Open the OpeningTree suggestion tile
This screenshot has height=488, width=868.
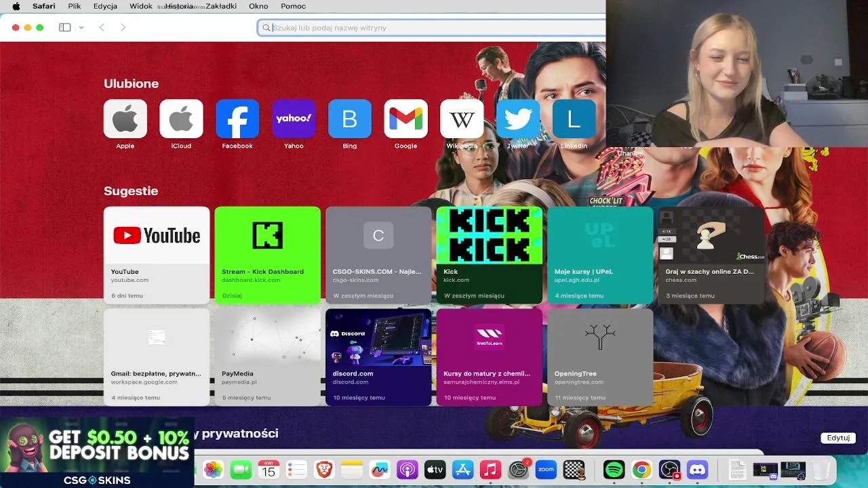(x=600, y=357)
